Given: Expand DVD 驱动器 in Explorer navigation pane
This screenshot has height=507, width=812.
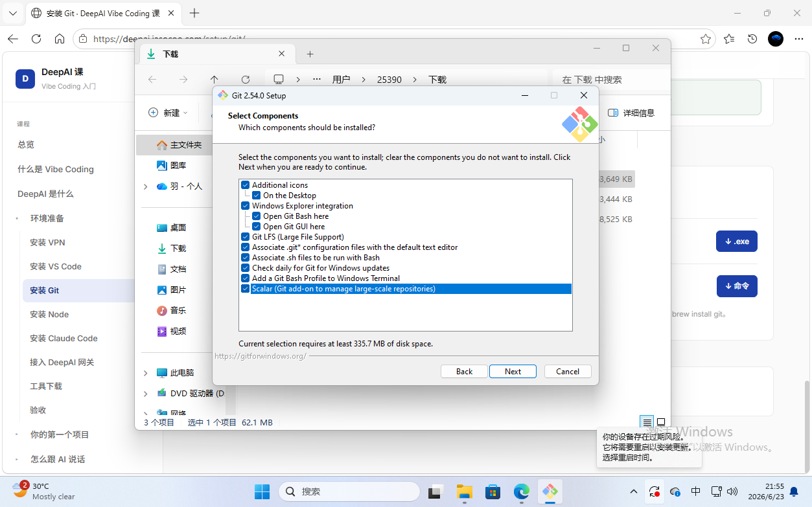Looking at the screenshot, I should point(145,394).
